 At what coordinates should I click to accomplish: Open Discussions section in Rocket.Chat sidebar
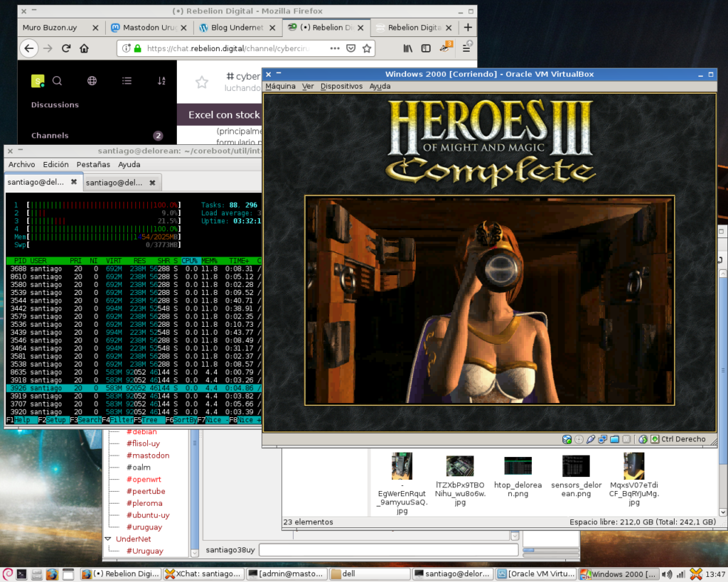(x=55, y=105)
